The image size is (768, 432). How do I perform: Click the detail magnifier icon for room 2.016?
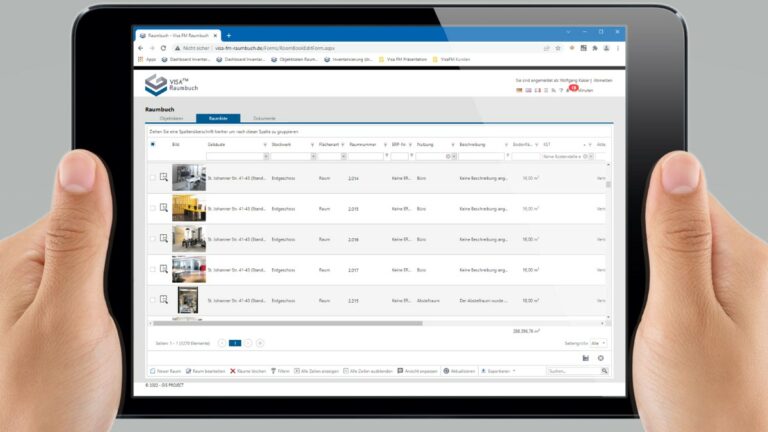[x=163, y=238]
